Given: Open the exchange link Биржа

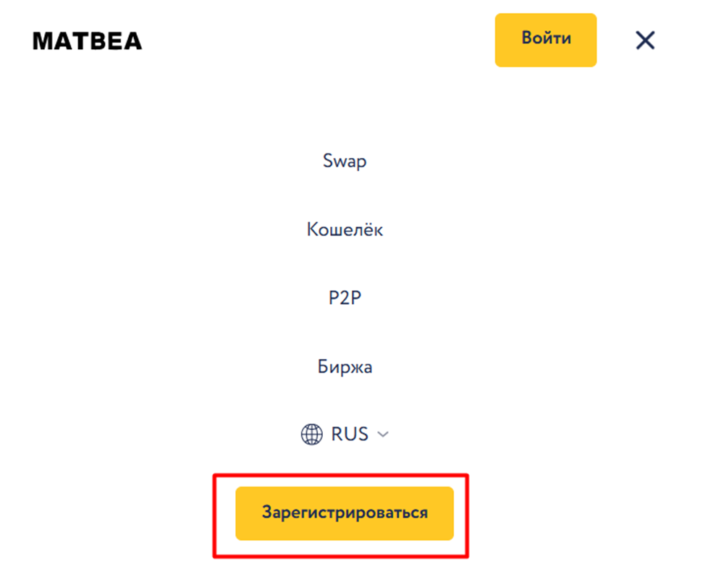Looking at the screenshot, I should click(345, 366).
